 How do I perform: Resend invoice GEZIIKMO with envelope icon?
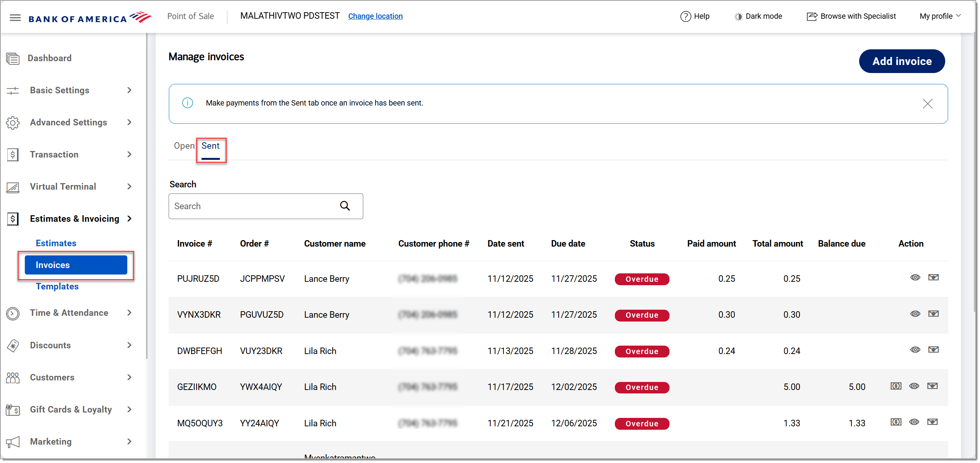point(933,386)
